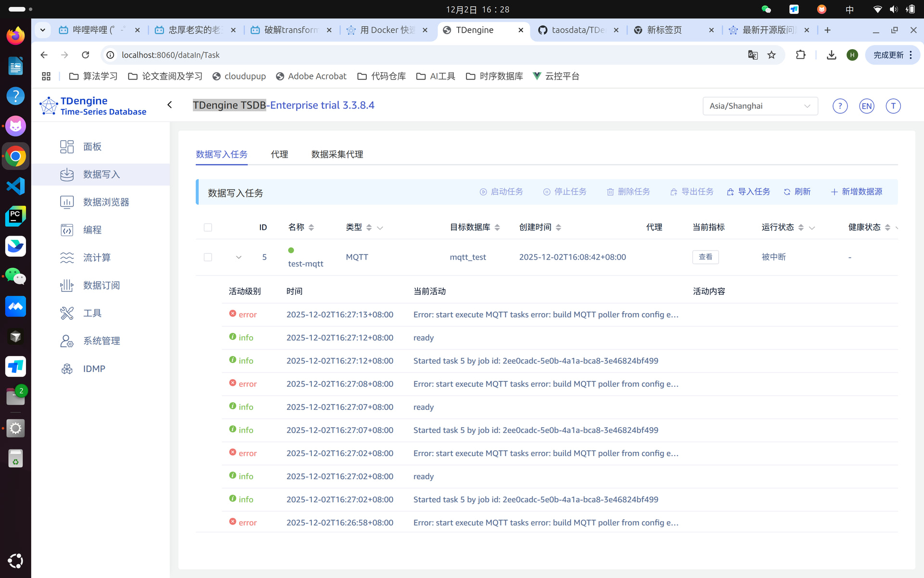
Task: Open the 面板 dashboard sidebar icon
Action: [67, 146]
